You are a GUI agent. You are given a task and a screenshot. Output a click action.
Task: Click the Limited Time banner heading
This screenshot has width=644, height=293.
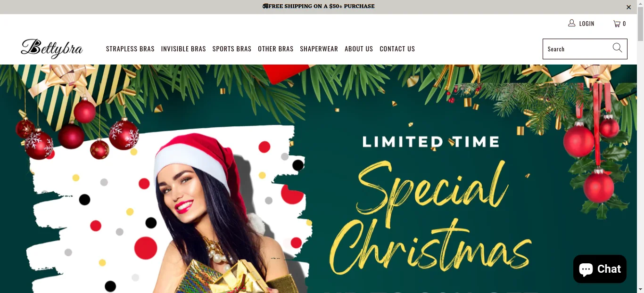[x=430, y=142]
